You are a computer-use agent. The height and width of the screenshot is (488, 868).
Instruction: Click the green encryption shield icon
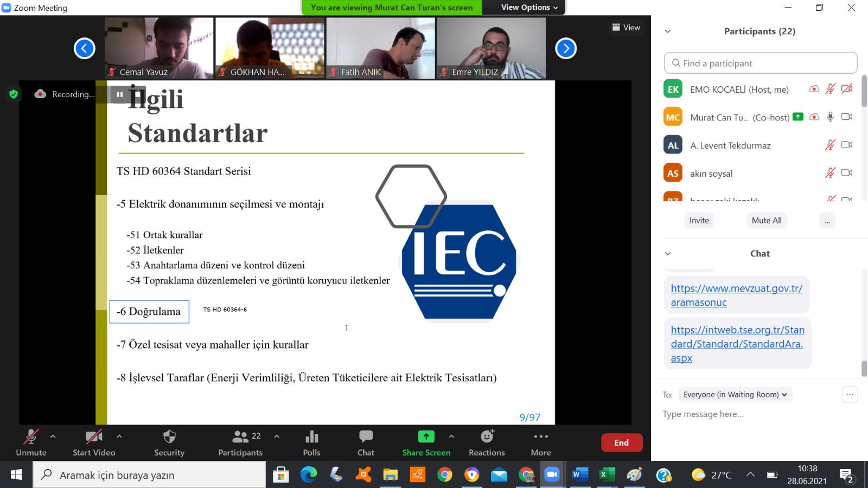coord(14,94)
